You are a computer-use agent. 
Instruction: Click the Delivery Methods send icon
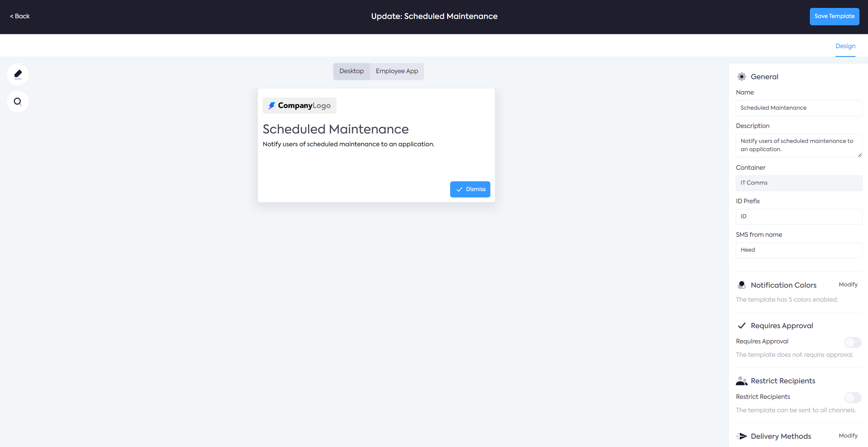(x=741, y=436)
